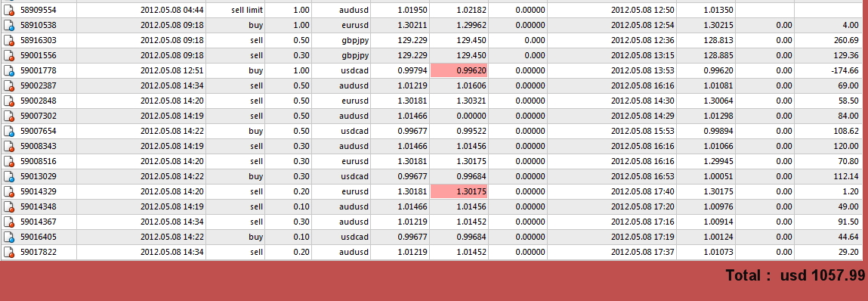Click close time 2012.05.08 17:40

tap(643, 191)
